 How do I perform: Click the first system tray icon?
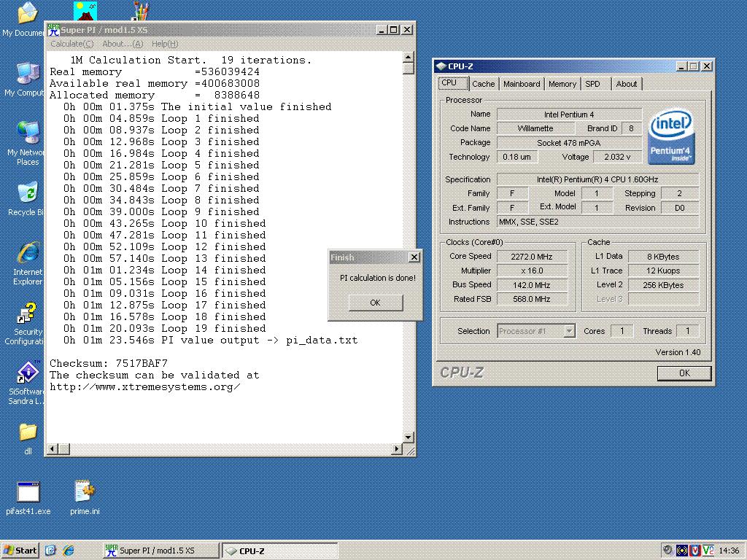(668, 551)
